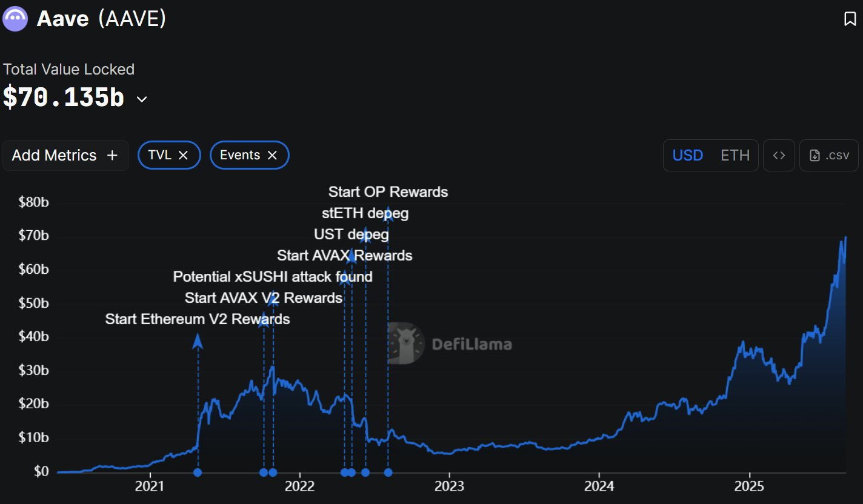Click the $10b y-axis label
Image resolution: width=863 pixels, height=504 pixels.
pos(34,437)
